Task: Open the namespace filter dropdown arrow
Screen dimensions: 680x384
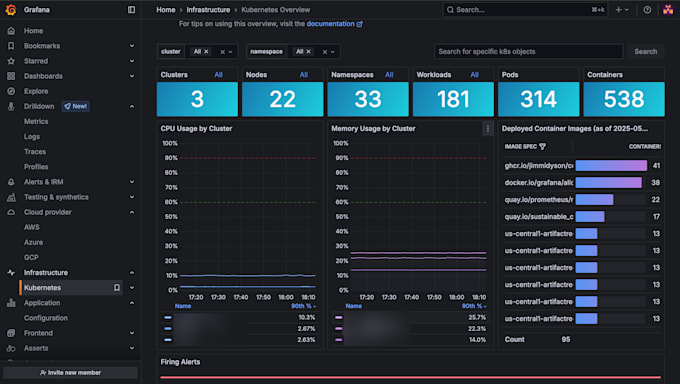Action: tap(333, 52)
